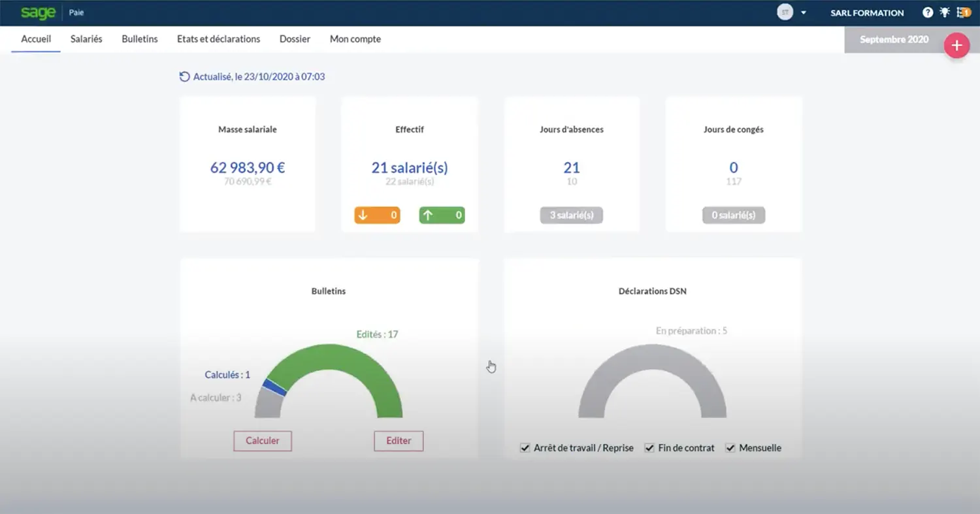This screenshot has height=514, width=980.
Task: Click the refresh icon next to Actualisé
Action: tap(184, 76)
